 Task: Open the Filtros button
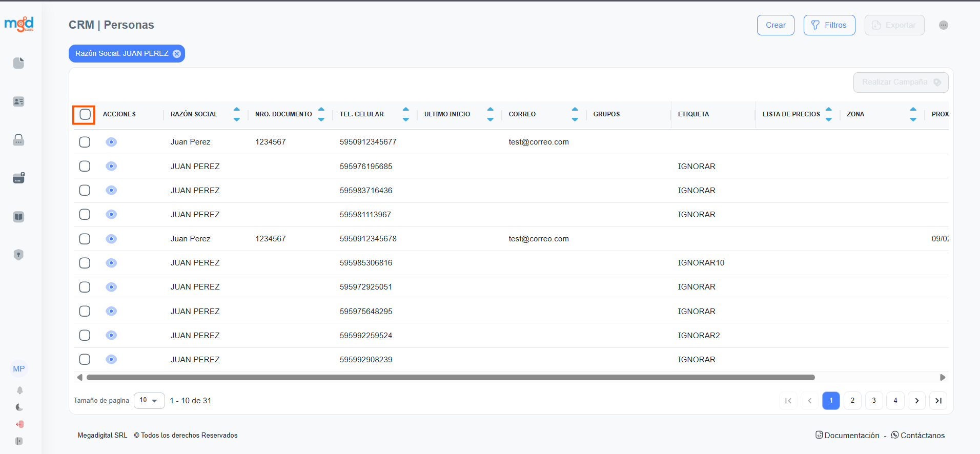tap(829, 25)
